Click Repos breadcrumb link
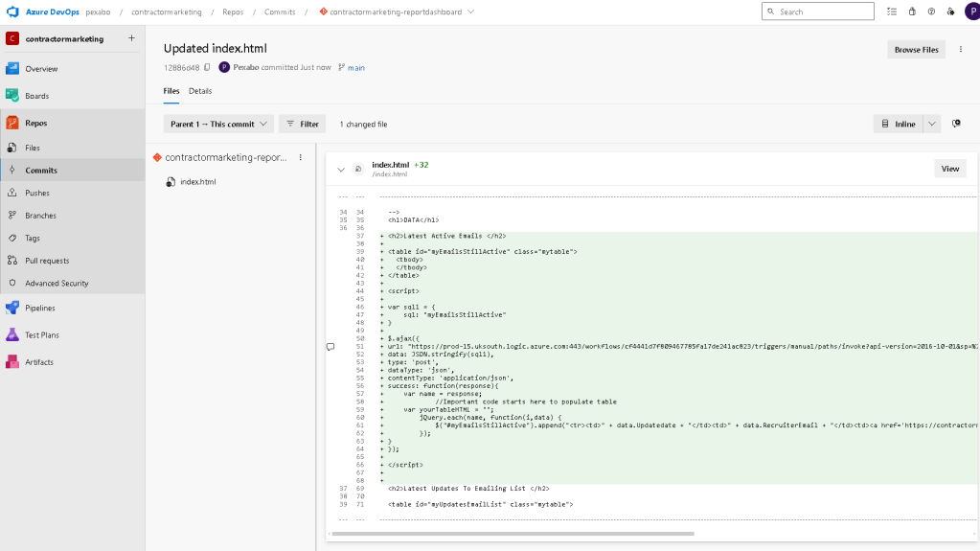The image size is (980, 551). [233, 11]
